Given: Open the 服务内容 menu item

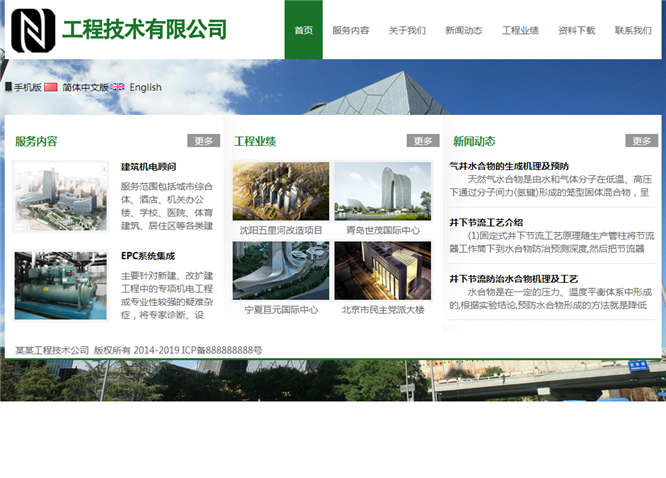Looking at the screenshot, I should point(350,30).
